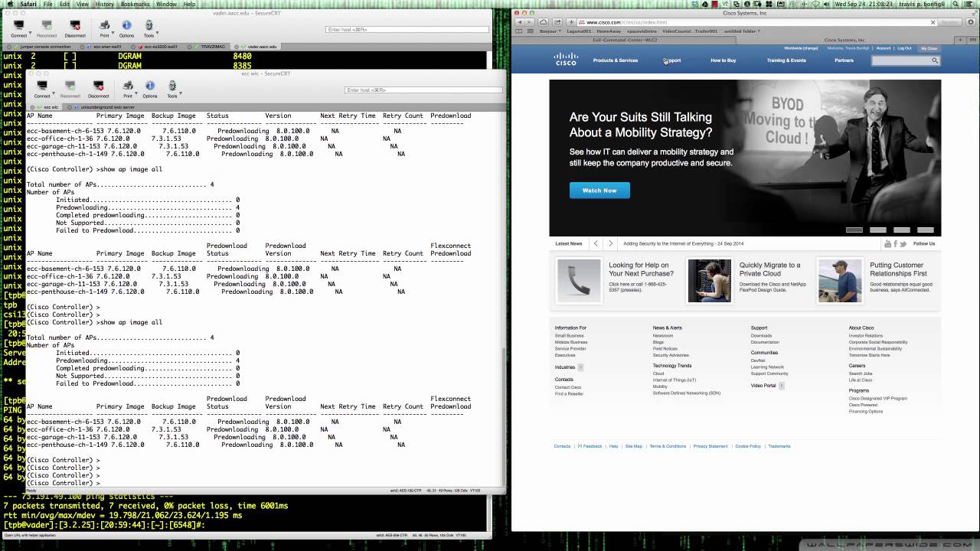Screen dimensions: 980x551
Task: Show previous Latest News item arrow
Action: pos(596,243)
